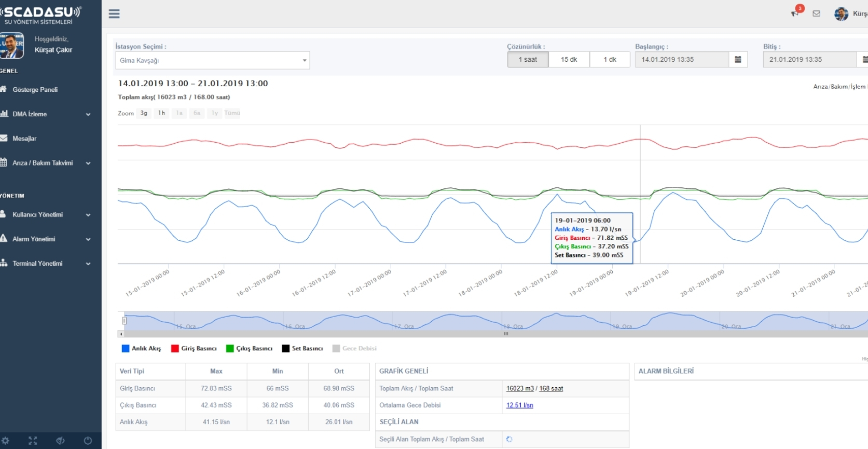868x449 pixels.
Task: Click the fullscreen expand icon in sidebar footer
Action: [33, 441]
